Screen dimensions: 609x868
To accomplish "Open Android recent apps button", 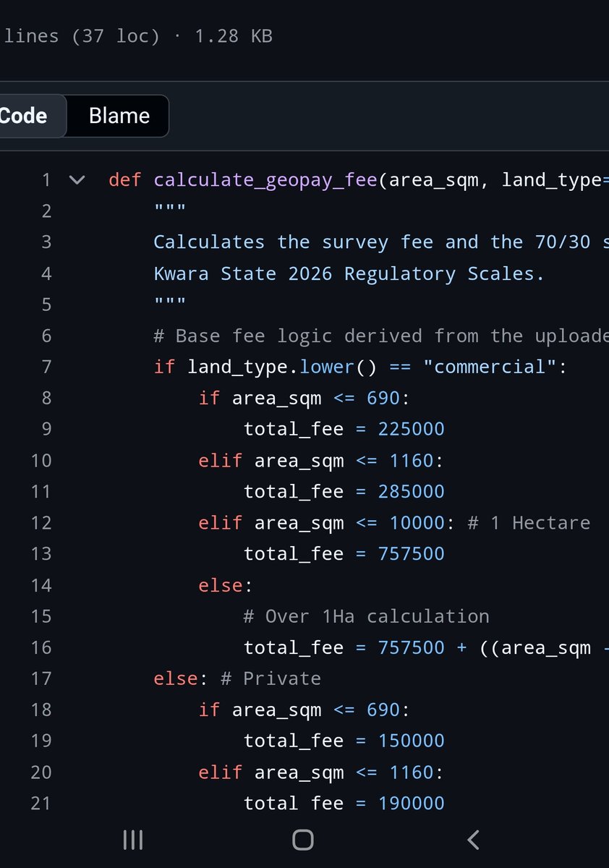I will (133, 840).
